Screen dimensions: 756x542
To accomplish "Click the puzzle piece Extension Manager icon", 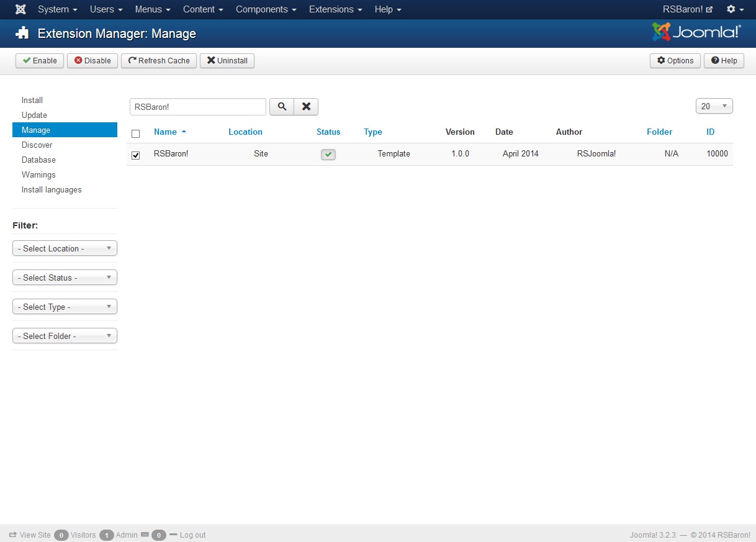I will coord(22,33).
